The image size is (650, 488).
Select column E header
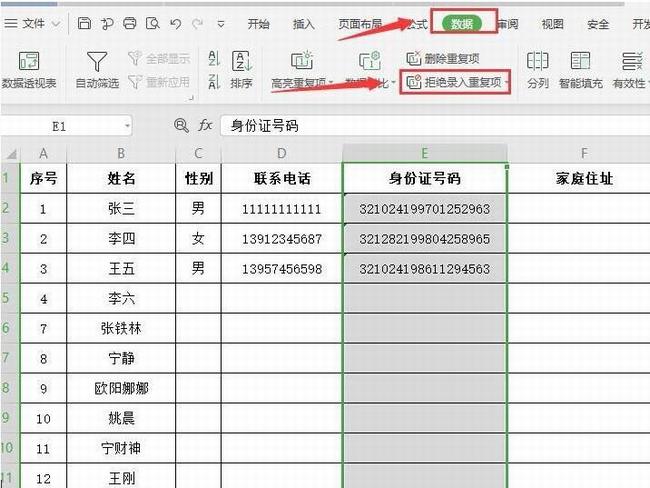coord(425,153)
